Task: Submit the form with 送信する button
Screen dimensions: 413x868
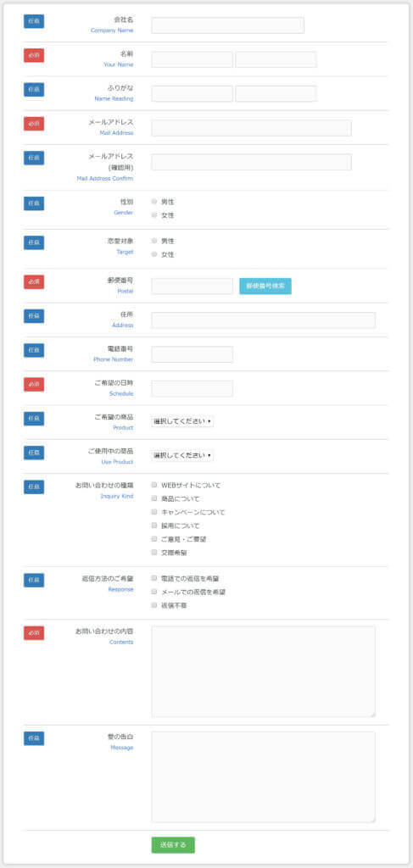Action: (173, 845)
